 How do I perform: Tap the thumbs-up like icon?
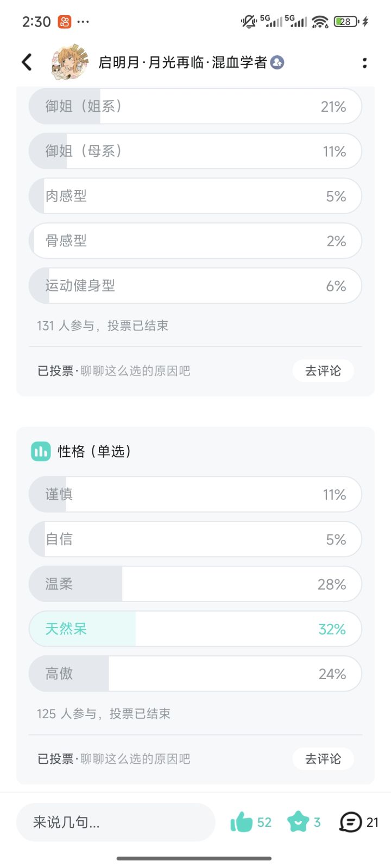click(242, 822)
